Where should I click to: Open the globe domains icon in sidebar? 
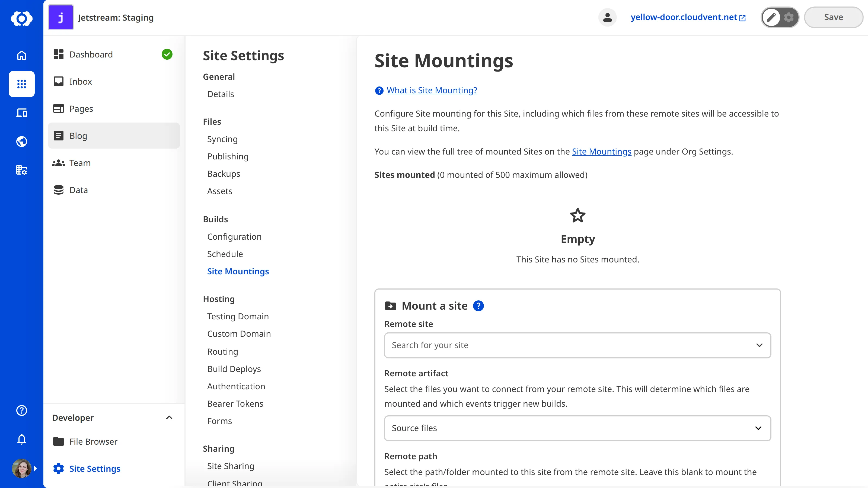click(22, 142)
